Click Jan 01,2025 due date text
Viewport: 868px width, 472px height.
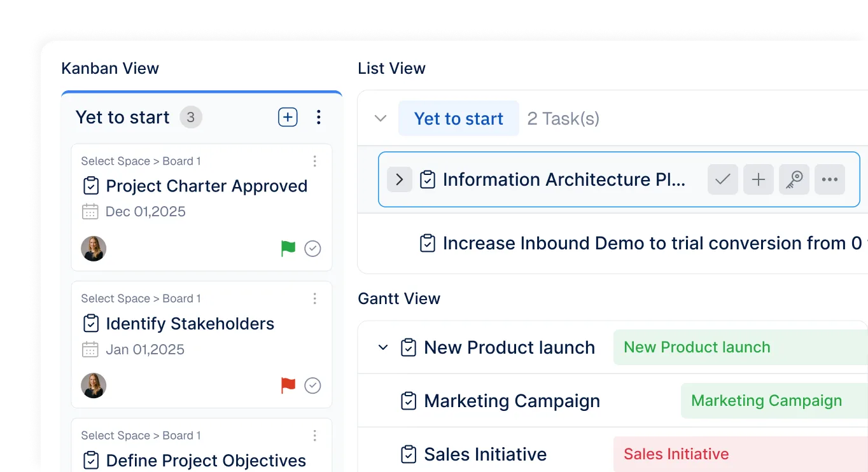coord(145,349)
